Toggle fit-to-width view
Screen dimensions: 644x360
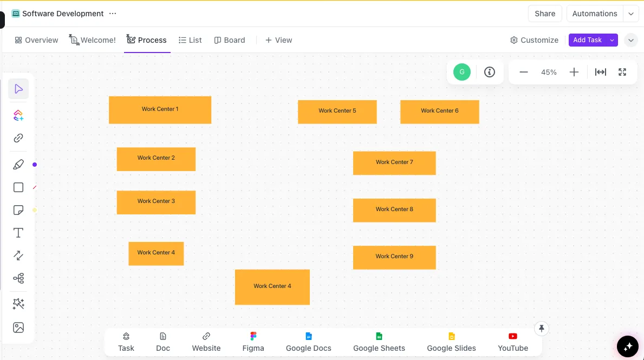pos(601,72)
